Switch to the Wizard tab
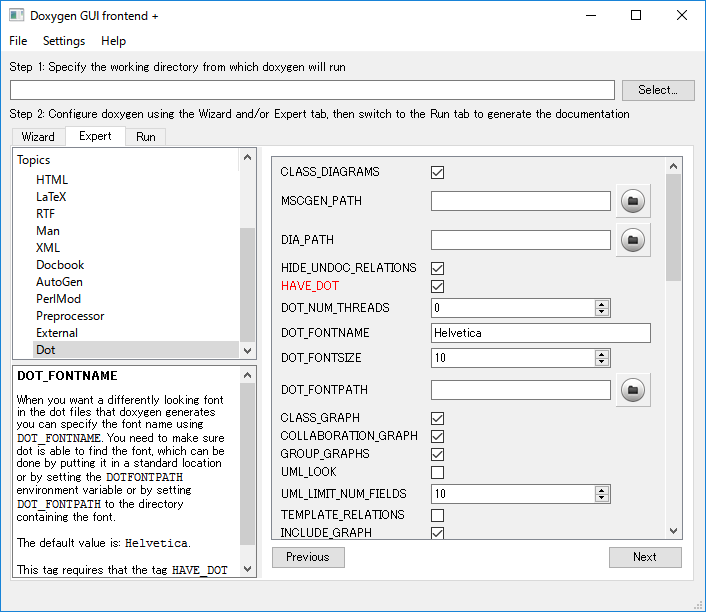706x612 pixels. click(x=38, y=137)
